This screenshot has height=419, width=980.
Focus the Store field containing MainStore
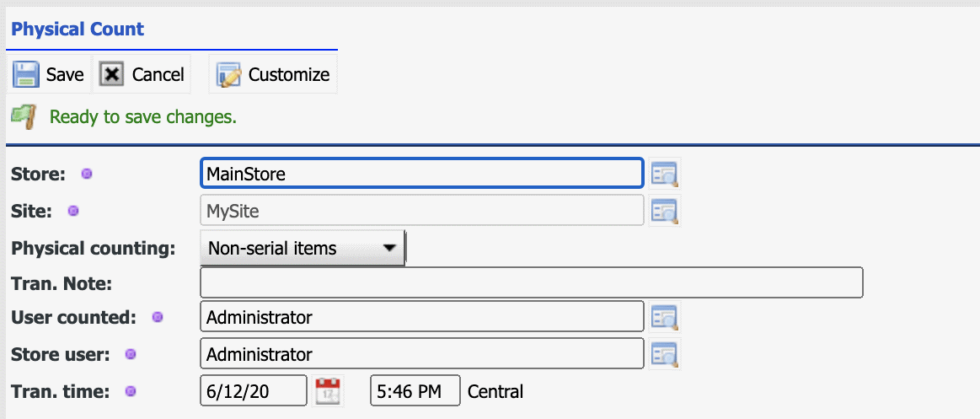pyautogui.click(x=421, y=175)
